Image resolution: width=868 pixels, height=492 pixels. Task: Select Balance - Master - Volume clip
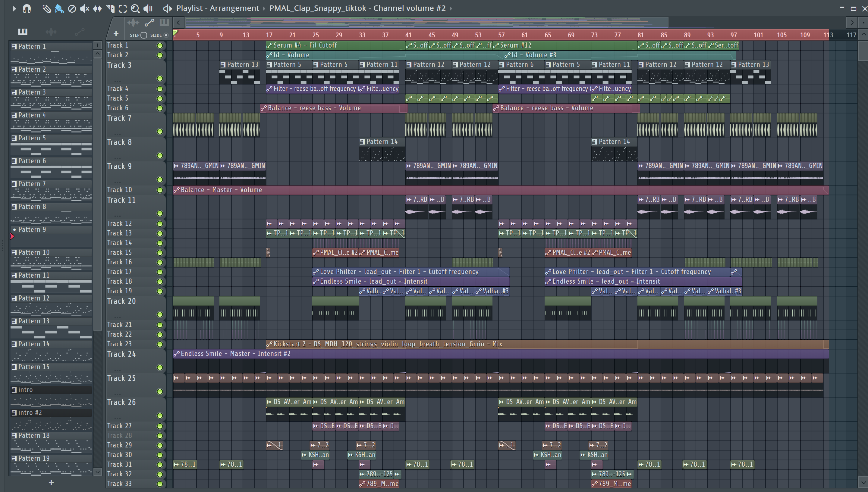[x=501, y=190]
